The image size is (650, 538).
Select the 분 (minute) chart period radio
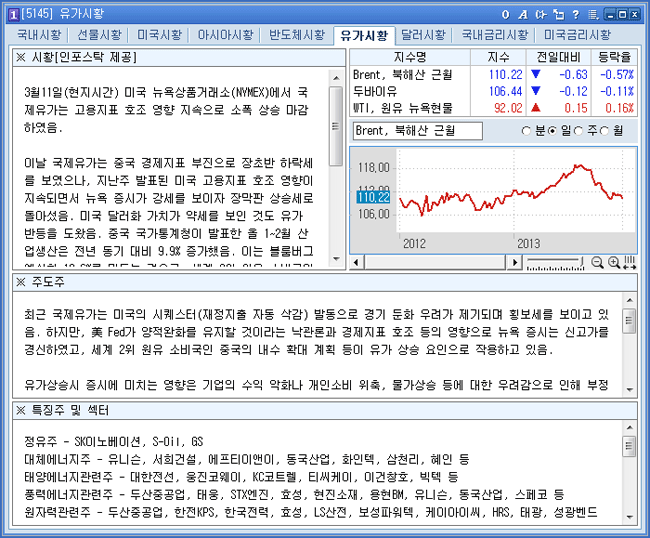click(528, 131)
